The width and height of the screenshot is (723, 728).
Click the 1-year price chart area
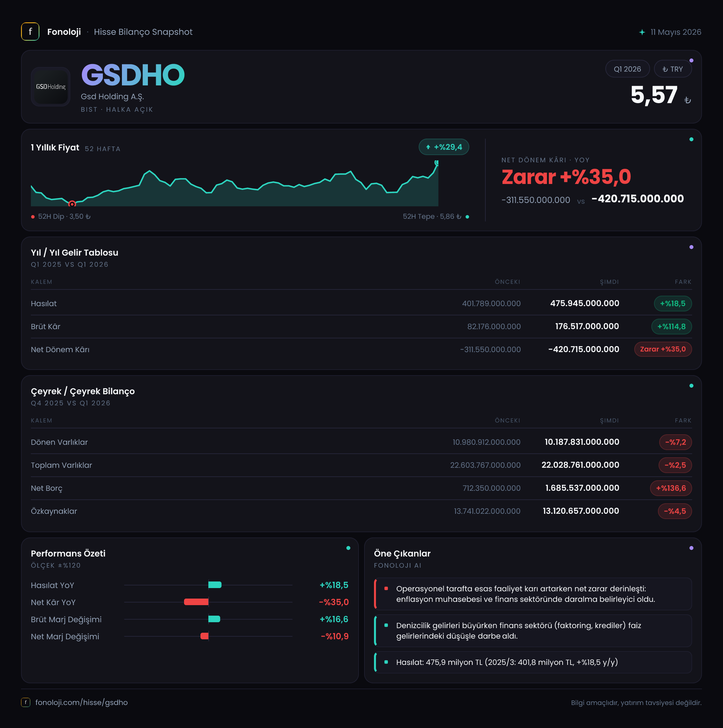coord(234,184)
